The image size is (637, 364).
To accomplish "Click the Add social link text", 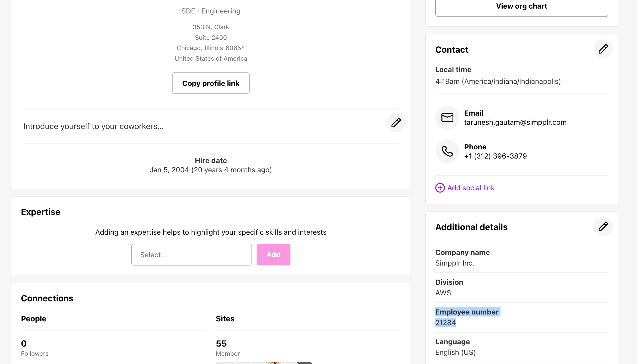I will coord(471,188).
